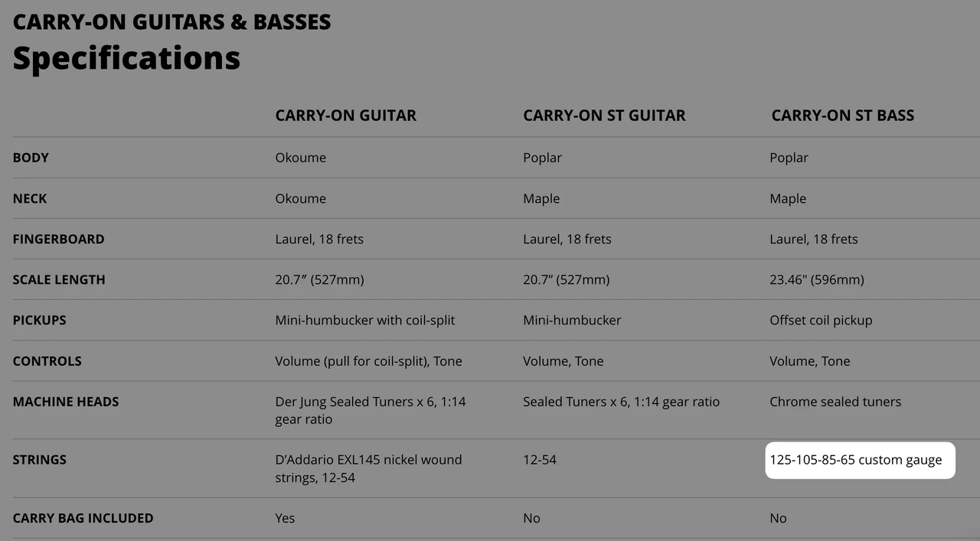Click the Yes value for carry bag
The image size is (980, 541).
coord(285,518)
